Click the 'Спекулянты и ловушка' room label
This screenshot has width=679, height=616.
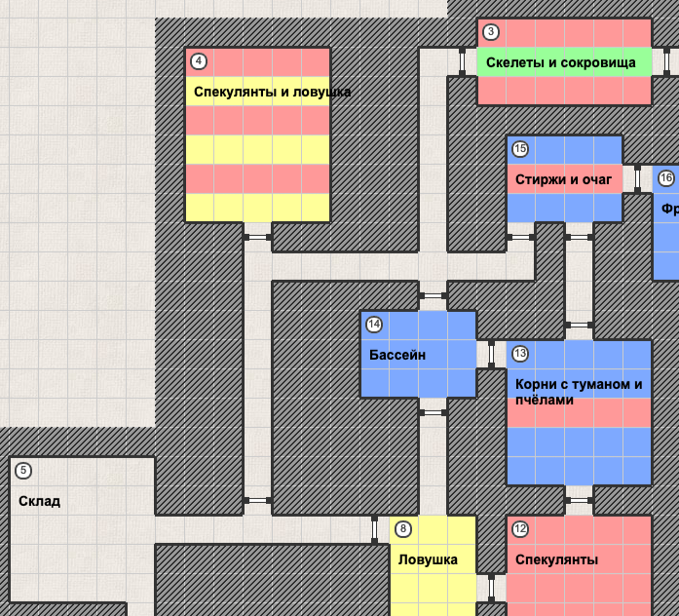point(272,92)
